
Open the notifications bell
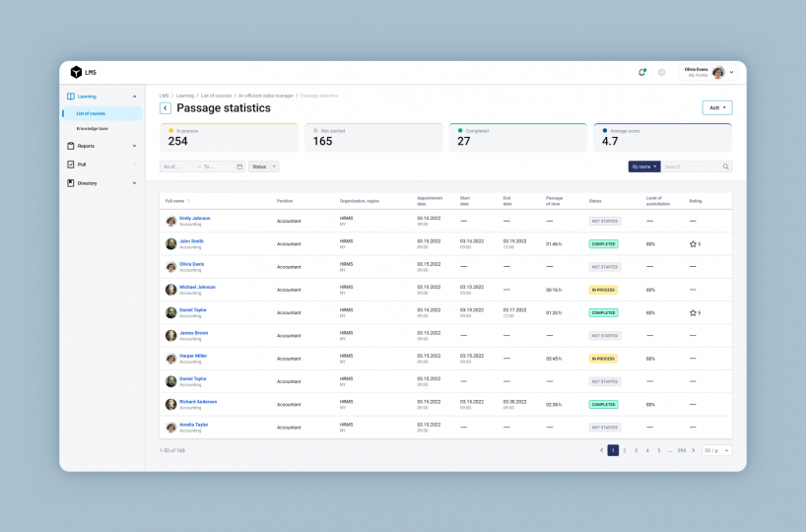(x=642, y=72)
